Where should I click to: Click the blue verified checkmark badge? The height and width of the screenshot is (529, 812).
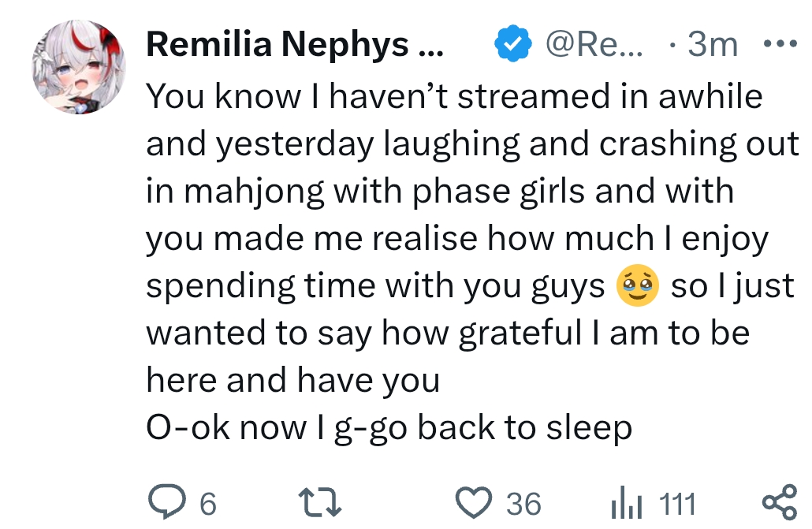click(x=512, y=46)
